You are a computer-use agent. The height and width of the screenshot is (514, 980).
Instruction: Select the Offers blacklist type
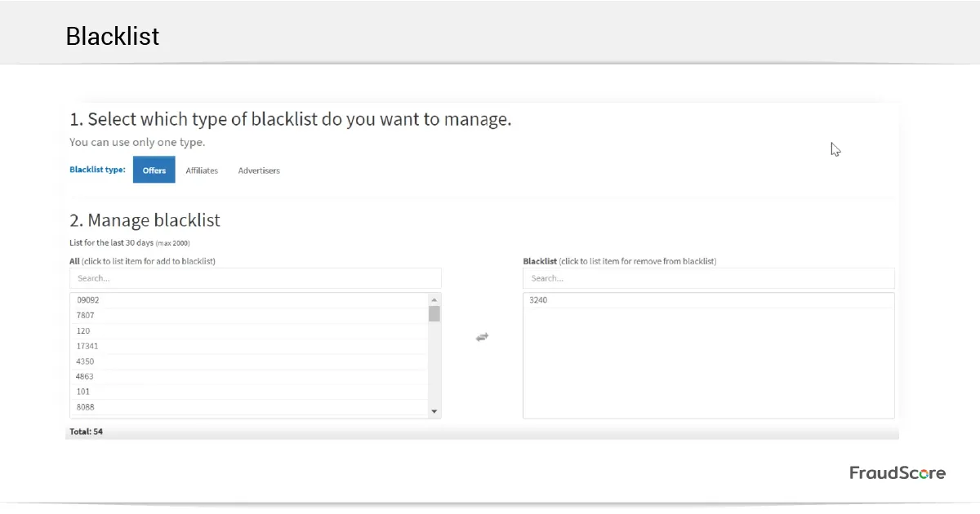[154, 171]
